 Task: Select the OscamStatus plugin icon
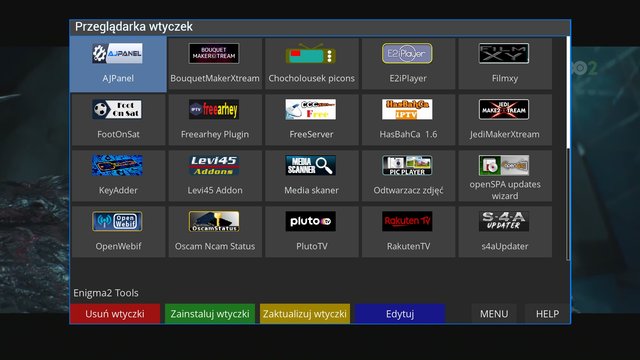(214, 221)
